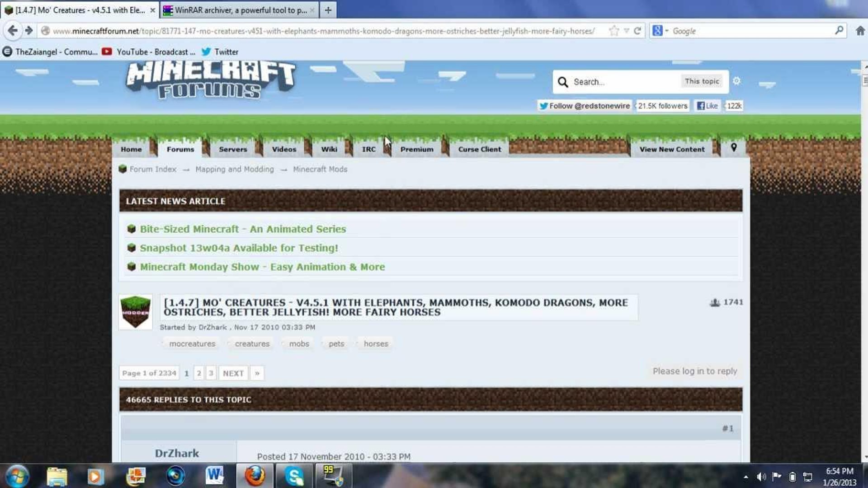Jump to last page with » button
868x488 pixels.
pyautogui.click(x=257, y=373)
